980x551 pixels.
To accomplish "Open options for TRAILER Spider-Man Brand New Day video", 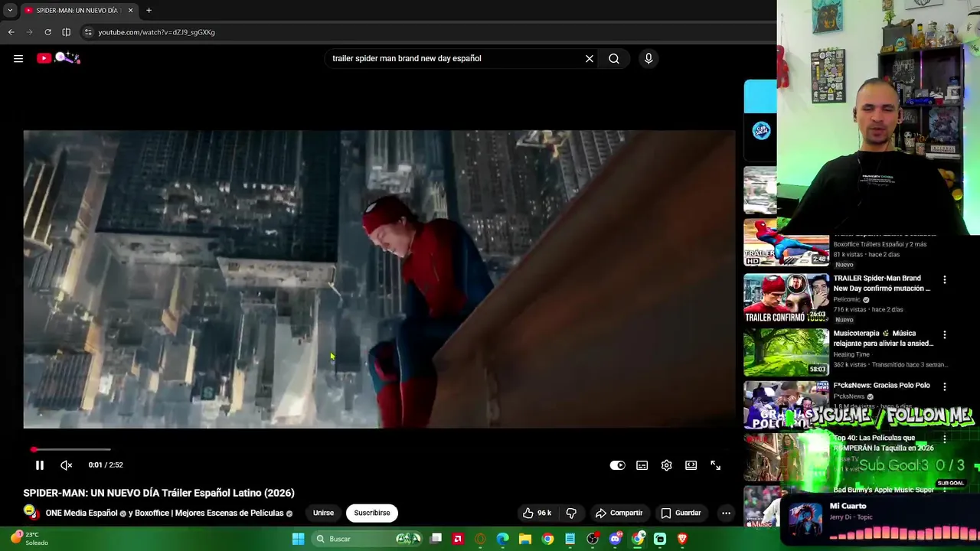I will tap(944, 280).
